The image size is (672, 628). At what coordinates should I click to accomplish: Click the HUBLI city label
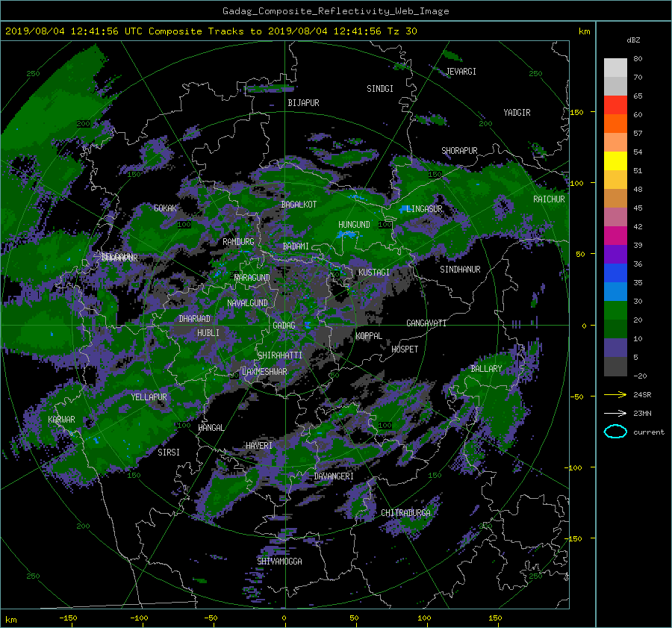(x=208, y=332)
